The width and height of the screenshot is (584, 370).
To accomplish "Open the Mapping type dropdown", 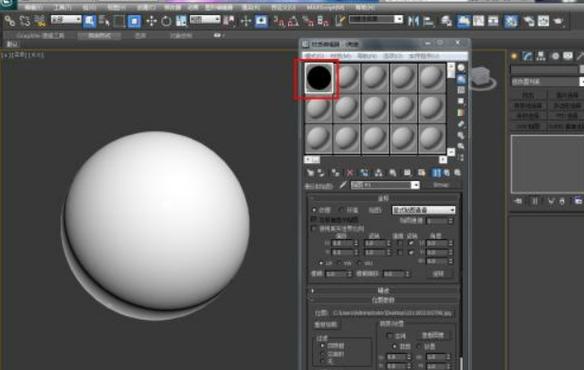I will [424, 210].
